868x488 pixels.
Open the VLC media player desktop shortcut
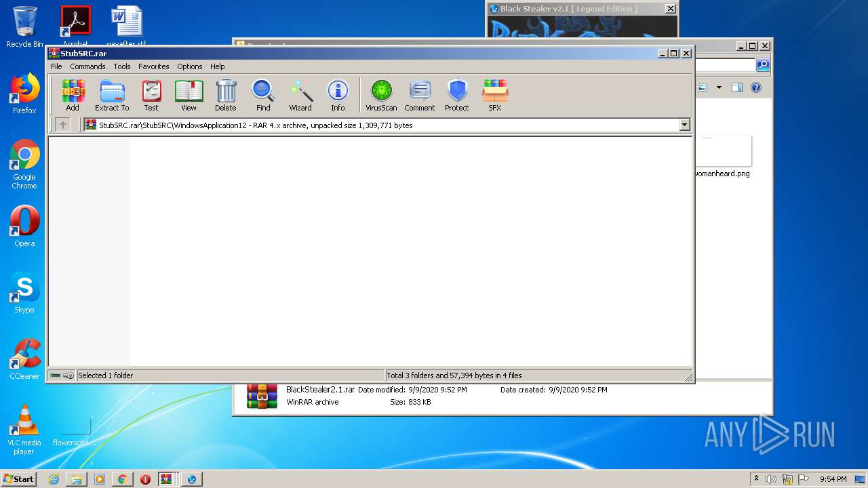(24, 430)
